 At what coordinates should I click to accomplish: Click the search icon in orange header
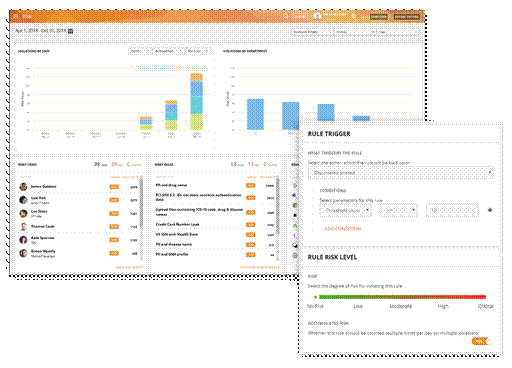tap(285, 16)
